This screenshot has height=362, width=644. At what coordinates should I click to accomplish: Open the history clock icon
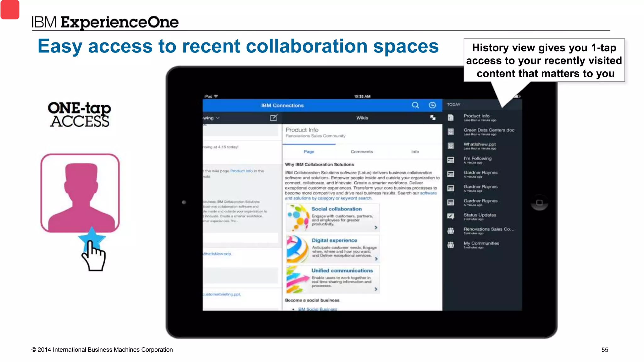pos(432,105)
